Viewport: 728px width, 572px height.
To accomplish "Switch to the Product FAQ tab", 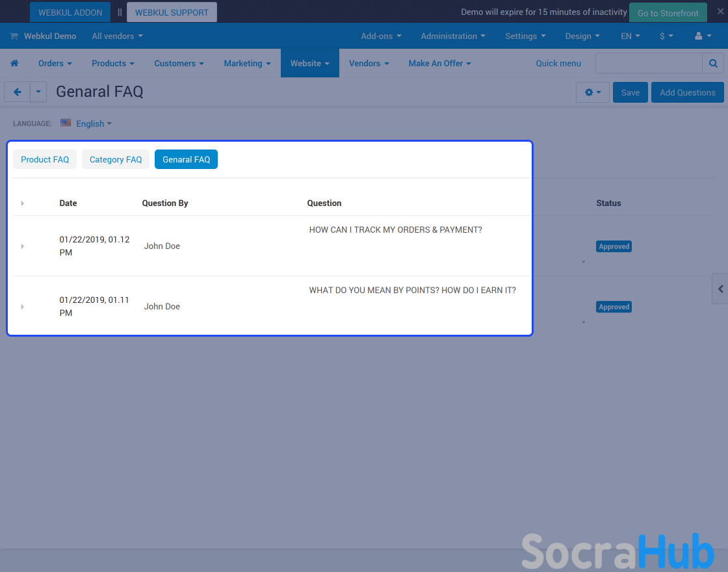I will coord(45,159).
